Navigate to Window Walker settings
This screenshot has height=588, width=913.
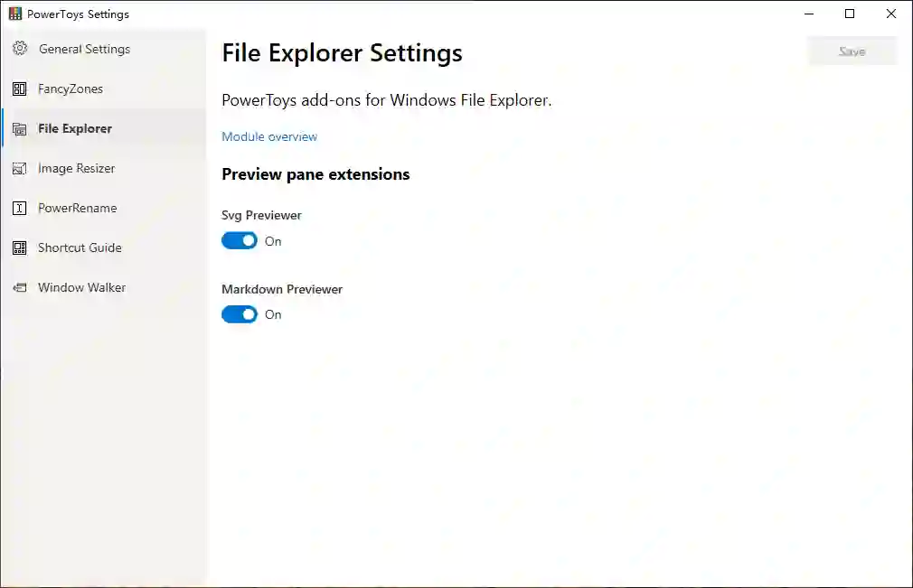81,287
